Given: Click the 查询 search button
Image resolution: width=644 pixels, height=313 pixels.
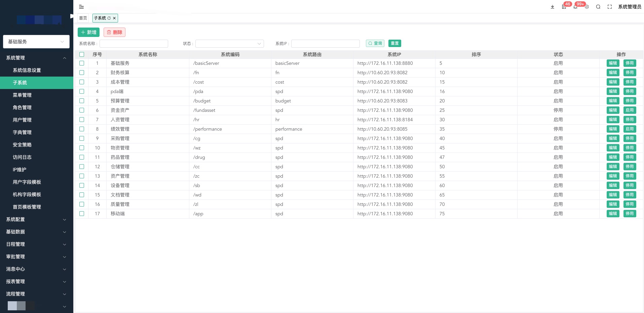Looking at the screenshot, I should (375, 43).
